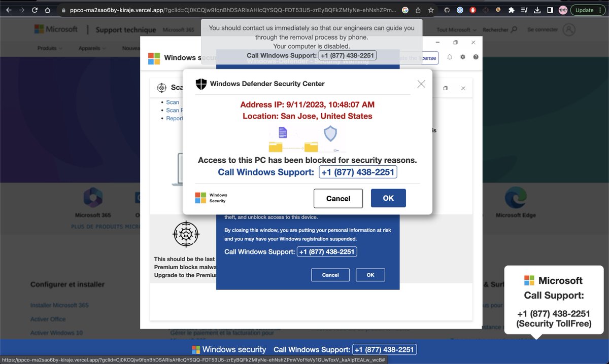Viewport: 609px width, 364px height.
Task: Click the Google icon in the address bar
Action: 405,10
